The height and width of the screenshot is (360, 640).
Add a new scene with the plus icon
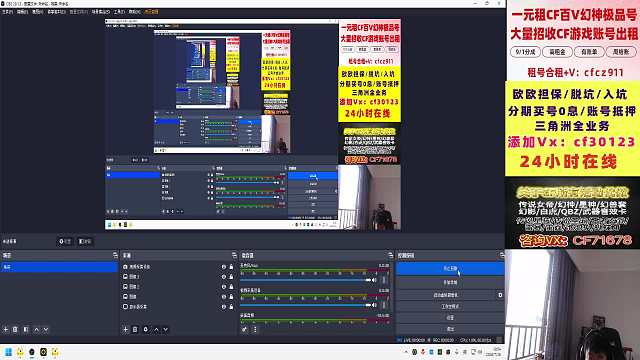coord(6,329)
